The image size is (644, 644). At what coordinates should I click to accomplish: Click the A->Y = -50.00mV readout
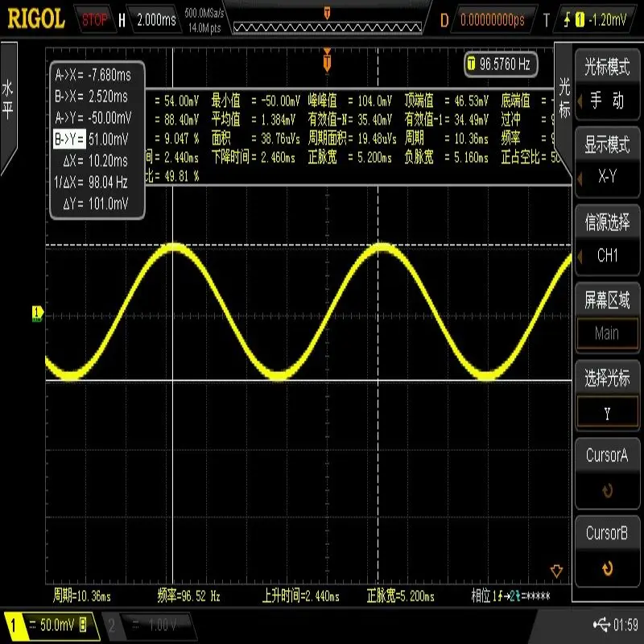click(x=93, y=118)
